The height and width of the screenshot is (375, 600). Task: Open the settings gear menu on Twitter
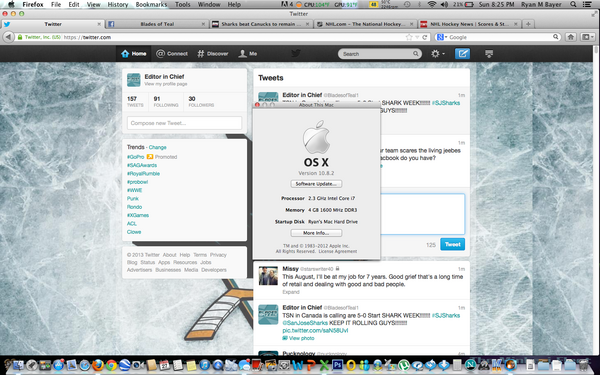pos(438,54)
